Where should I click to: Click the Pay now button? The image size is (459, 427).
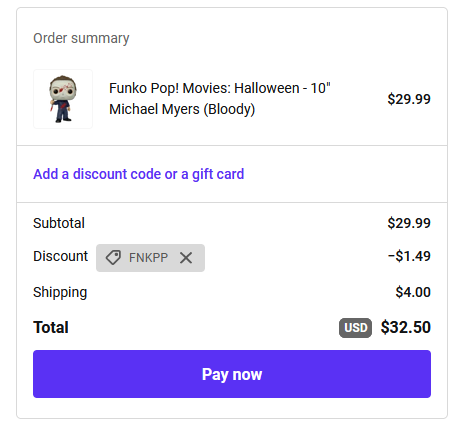pyautogui.click(x=232, y=374)
